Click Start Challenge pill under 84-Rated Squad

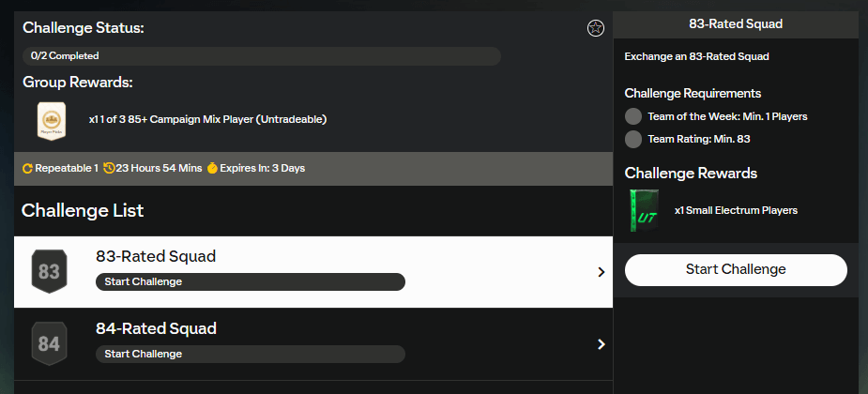(x=250, y=354)
